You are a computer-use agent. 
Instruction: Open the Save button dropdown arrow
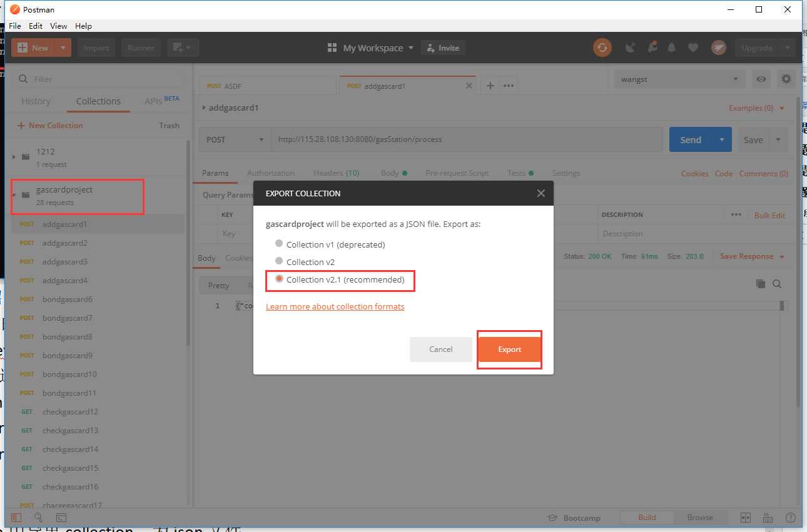pyautogui.click(x=778, y=139)
